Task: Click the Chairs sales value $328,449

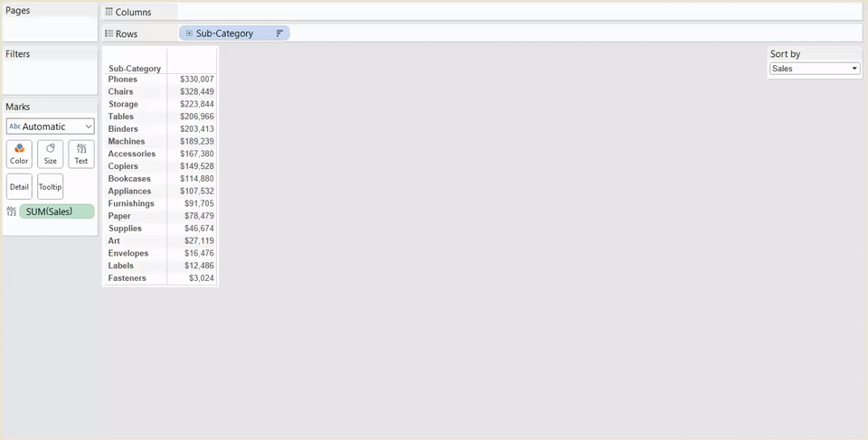Action: (196, 92)
